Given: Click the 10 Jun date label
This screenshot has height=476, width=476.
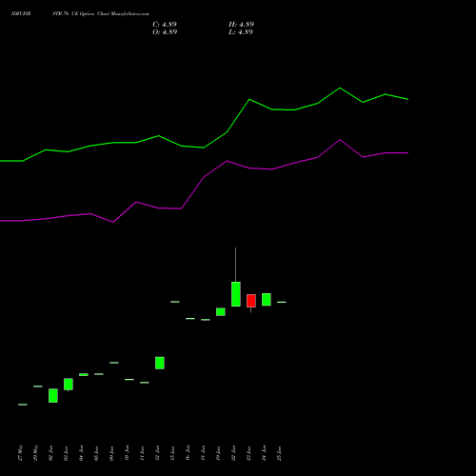Looking at the screenshot, I should point(127,453).
